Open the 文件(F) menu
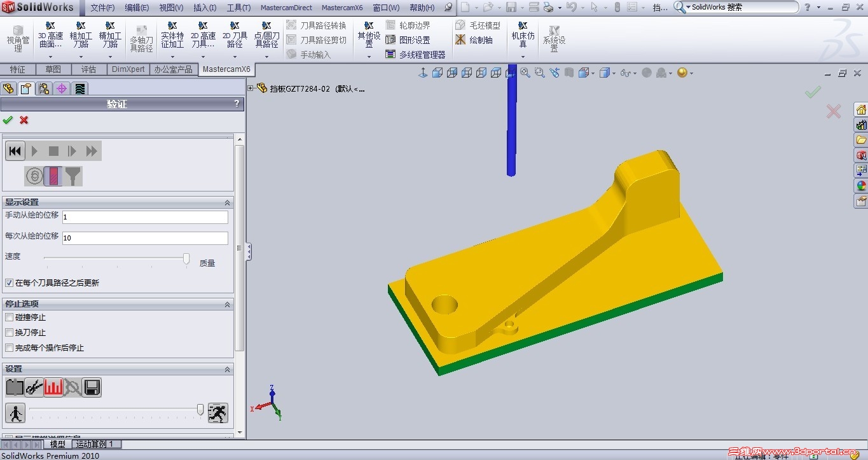Image resolution: width=868 pixels, height=460 pixels. point(102,8)
